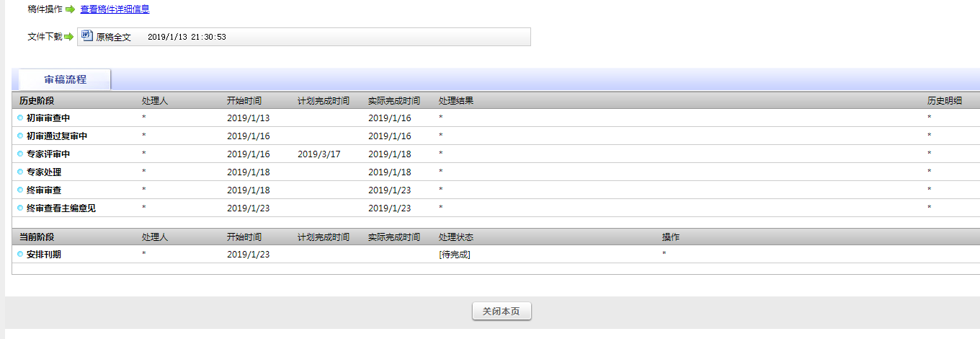Image resolution: width=980 pixels, height=339 pixels.
Task: Click the bullet icon beside 初审通过复审中
Action: click(x=20, y=136)
